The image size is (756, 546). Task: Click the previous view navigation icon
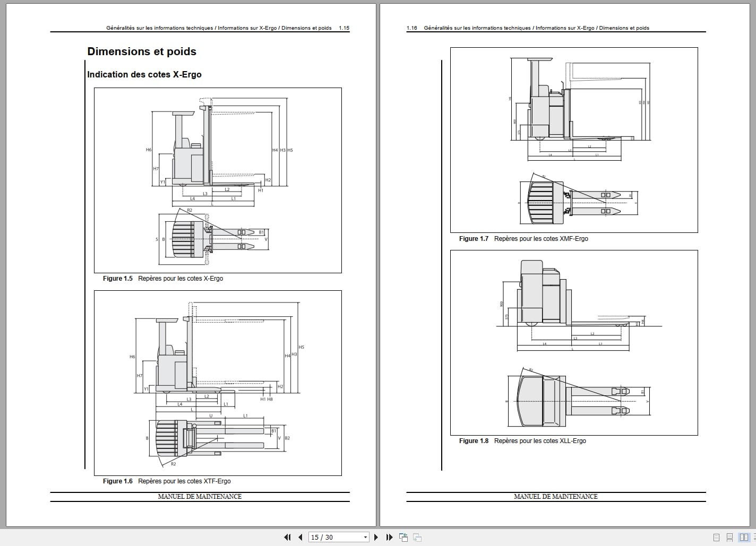[403, 538]
